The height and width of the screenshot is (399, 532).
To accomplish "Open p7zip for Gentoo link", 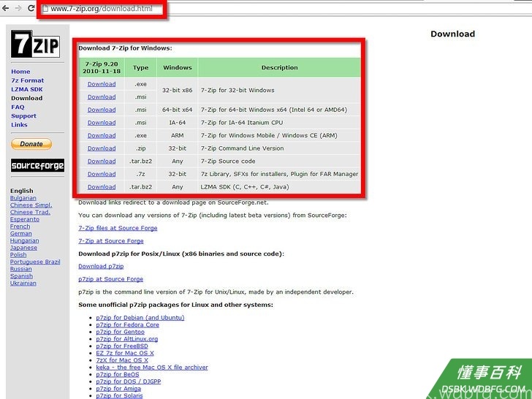I will point(120,332).
